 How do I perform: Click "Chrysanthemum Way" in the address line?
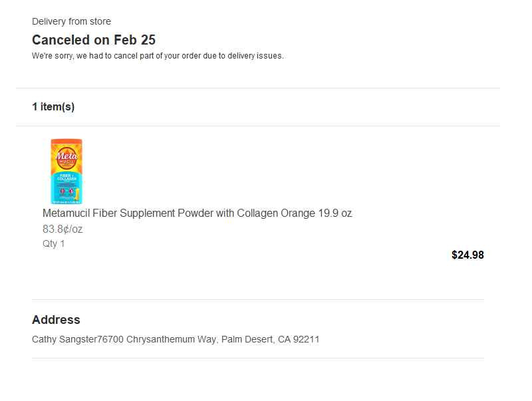point(172,339)
